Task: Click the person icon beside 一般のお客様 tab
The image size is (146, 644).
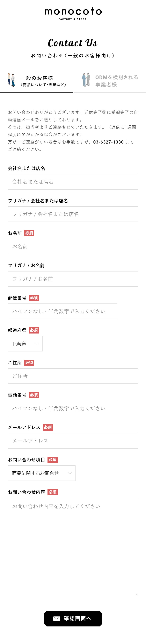Action: pyautogui.click(x=11, y=80)
